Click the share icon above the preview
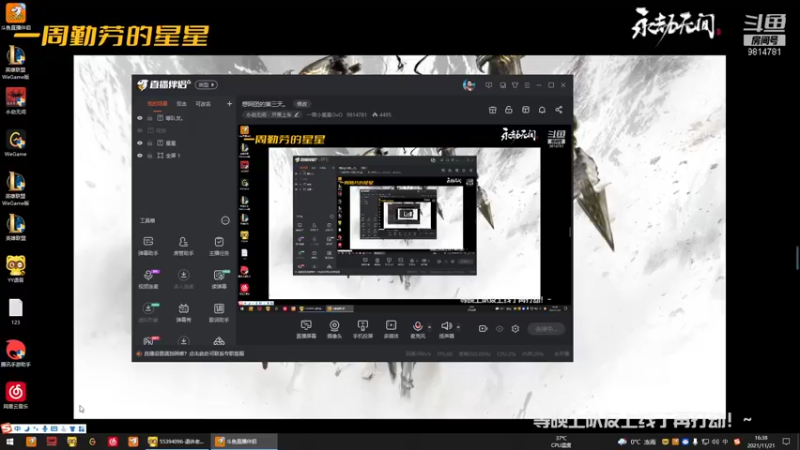Image resolution: width=800 pixels, height=450 pixels. (x=559, y=110)
